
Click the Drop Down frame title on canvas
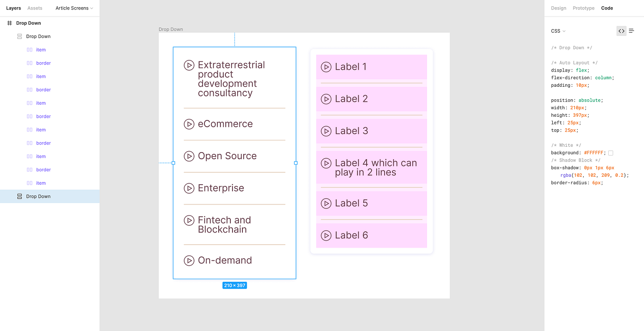pos(171,30)
